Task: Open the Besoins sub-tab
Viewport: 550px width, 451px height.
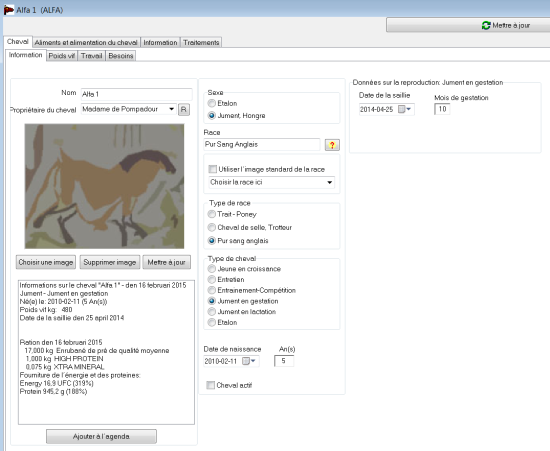Action: point(121,56)
